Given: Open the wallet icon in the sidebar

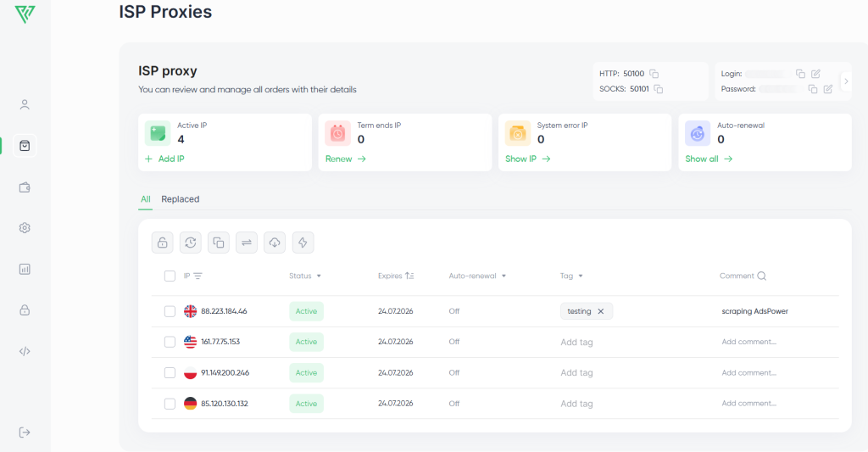Looking at the screenshot, I should pos(25,187).
